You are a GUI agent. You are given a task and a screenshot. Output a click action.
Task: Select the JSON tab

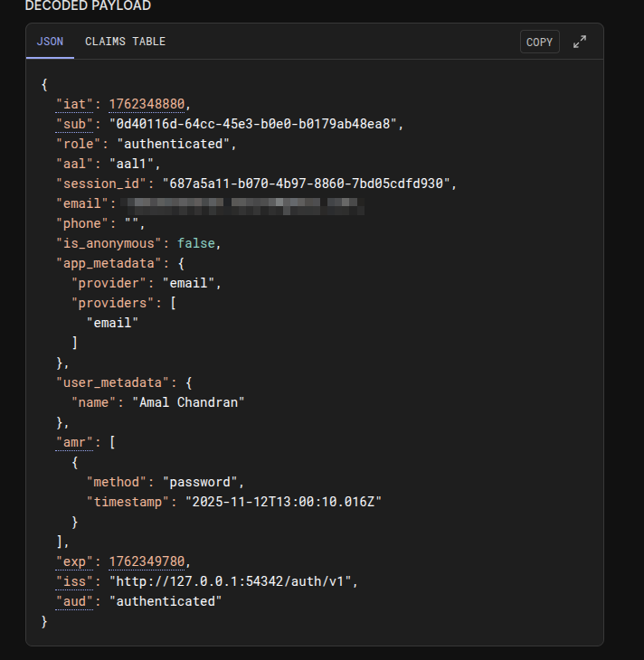point(50,42)
